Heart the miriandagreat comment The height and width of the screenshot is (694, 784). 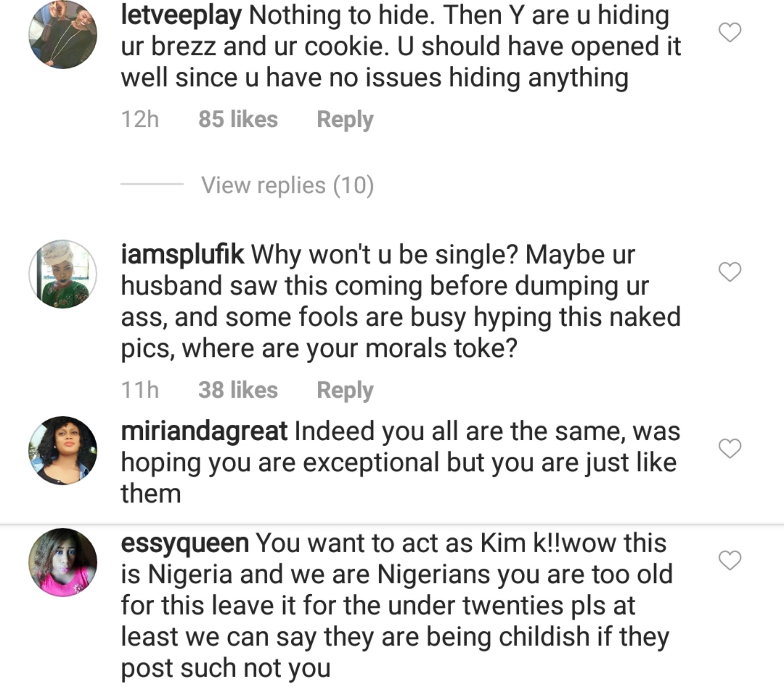tap(729, 448)
